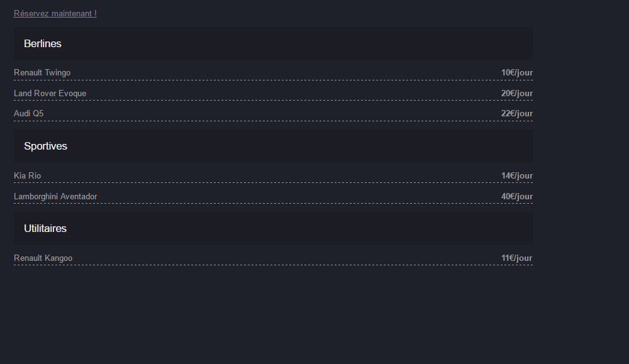
Task: Click the 40€/jour Aventador price
Action: (516, 196)
